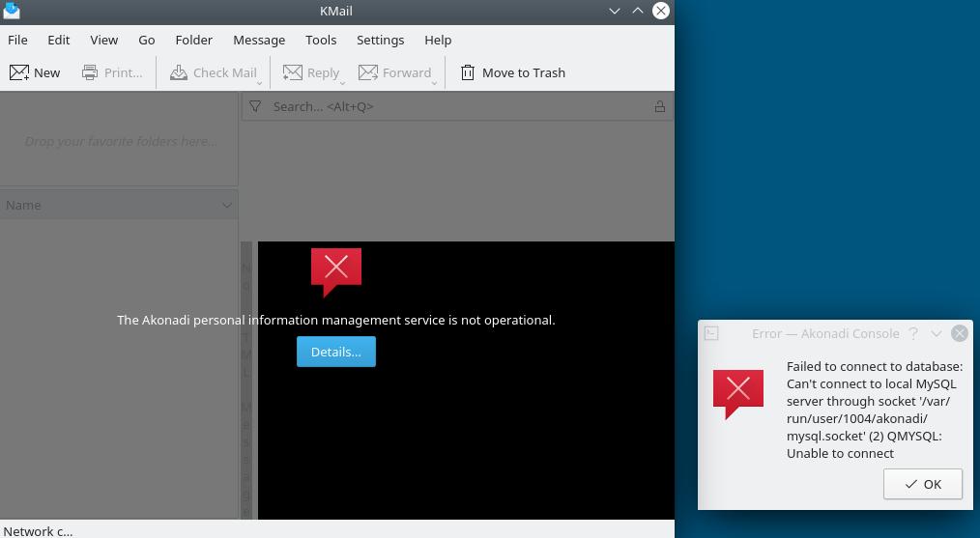Toggle the lock icon in the search bar

click(659, 106)
